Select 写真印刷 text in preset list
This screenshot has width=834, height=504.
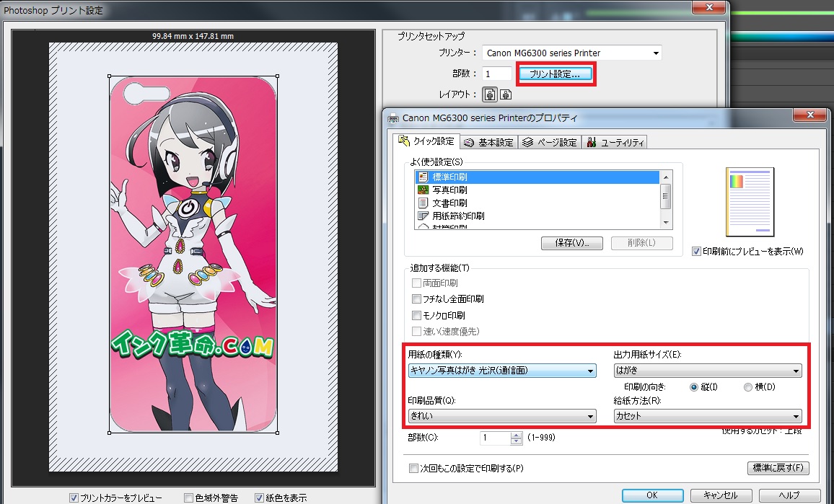tap(449, 190)
